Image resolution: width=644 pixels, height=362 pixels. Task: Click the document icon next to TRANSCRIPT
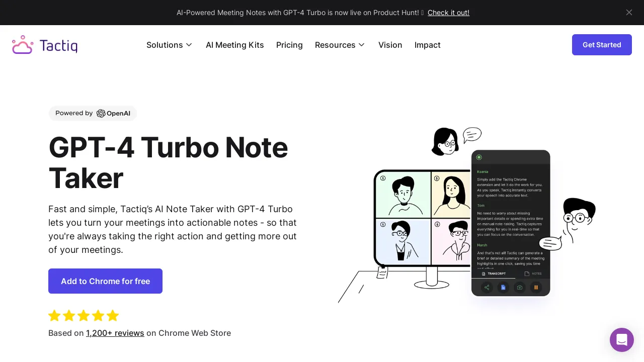pos(483,274)
